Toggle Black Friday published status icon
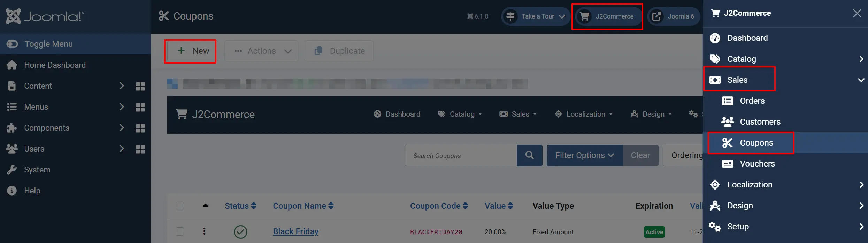This screenshot has width=868, height=243. (x=240, y=232)
